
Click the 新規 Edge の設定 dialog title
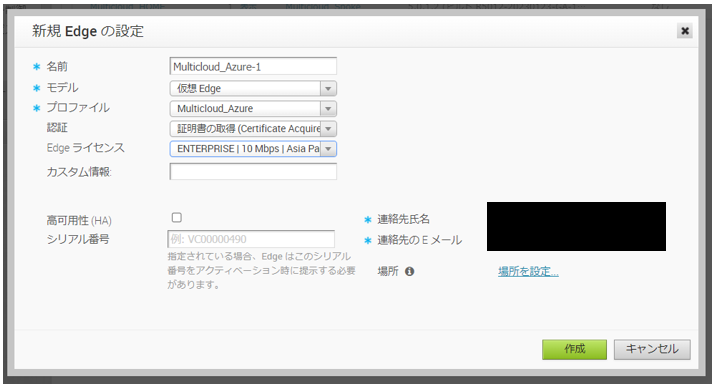88,31
